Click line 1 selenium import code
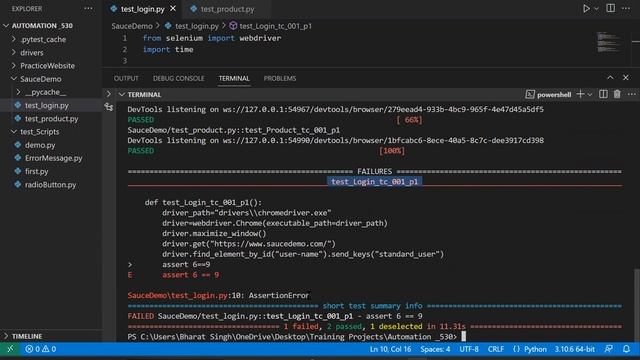This screenshot has width=640, height=360. (x=212, y=38)
